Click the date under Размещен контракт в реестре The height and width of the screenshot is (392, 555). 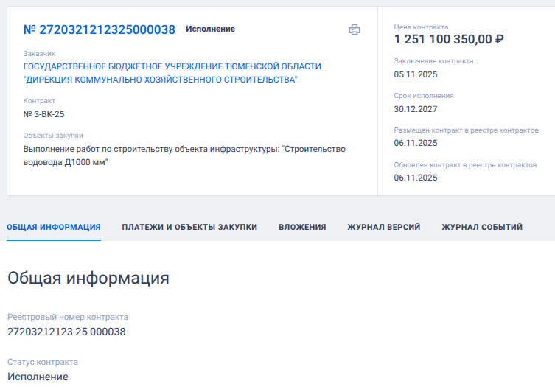416,143
